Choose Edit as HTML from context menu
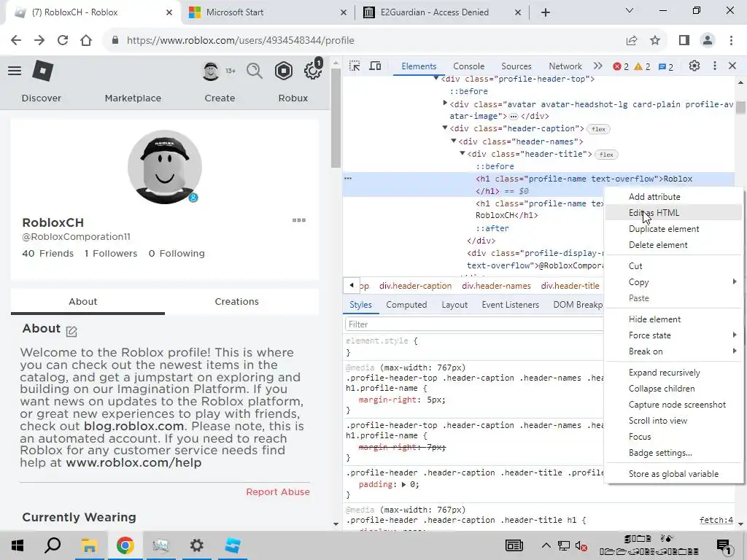747x560 pixels. tap(673, 213)
